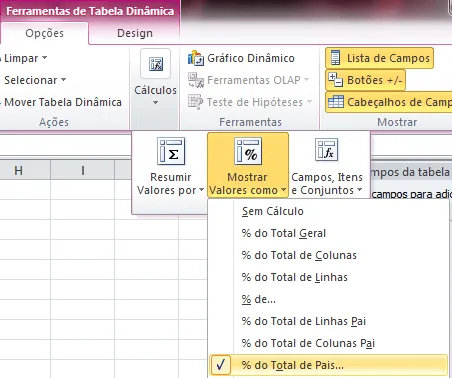Toggle the Lista de Campos button
The image size is (452, 378).
[379, 58]
